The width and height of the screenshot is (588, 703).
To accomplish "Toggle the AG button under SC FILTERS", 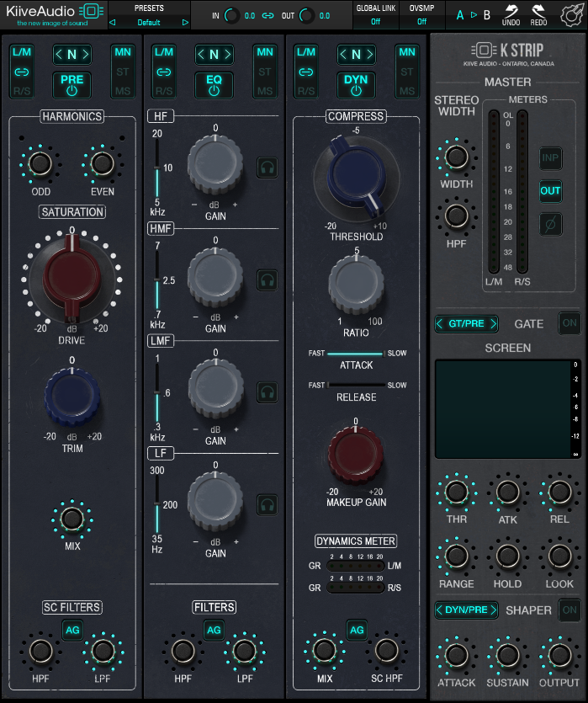I will [72, 629].
